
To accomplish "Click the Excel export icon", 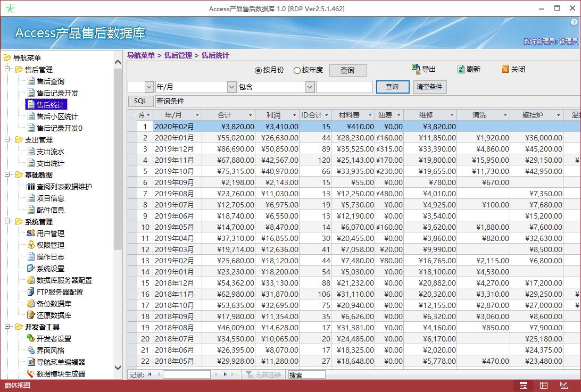I will [416, 69].
